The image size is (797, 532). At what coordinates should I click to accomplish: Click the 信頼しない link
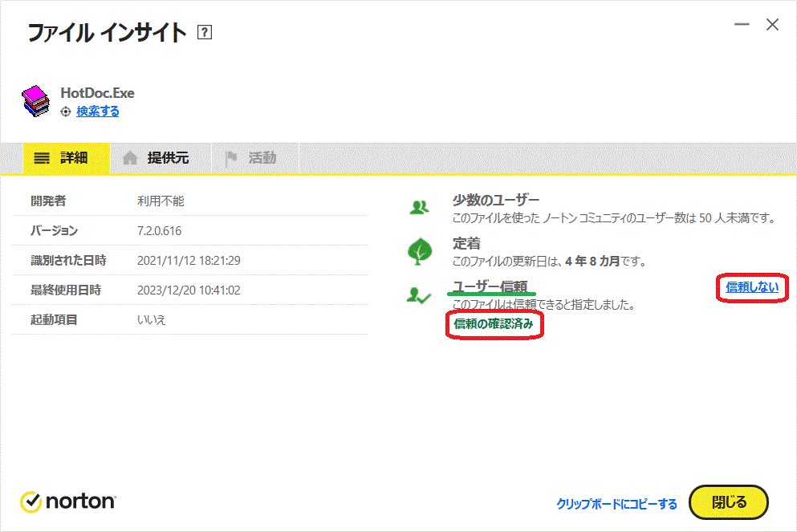click(752, 287)
